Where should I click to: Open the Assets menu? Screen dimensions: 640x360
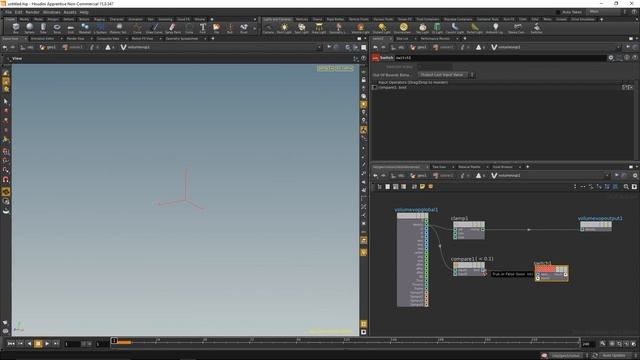70,12
